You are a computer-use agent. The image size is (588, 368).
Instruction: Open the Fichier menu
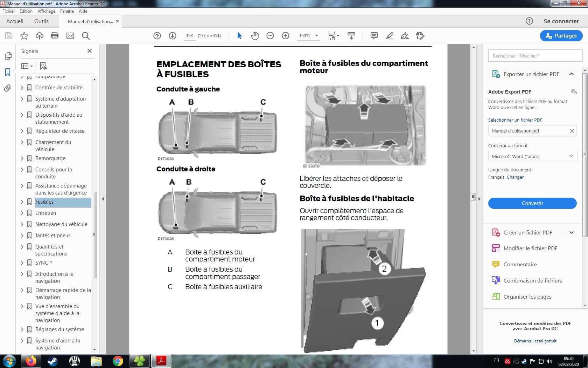(8, 11)
